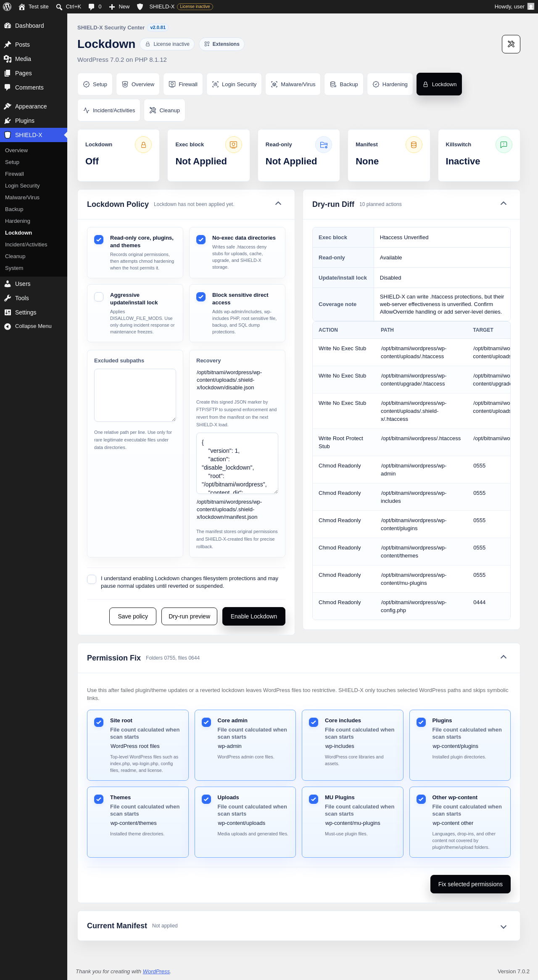Open the Ctrl+K search icon
Screen dimensions: 538x980
59,7
